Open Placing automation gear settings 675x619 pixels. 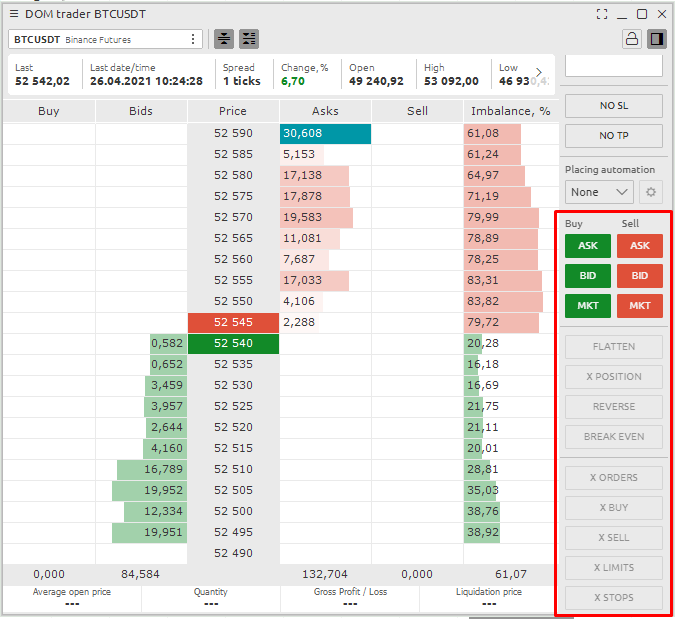click(x=651, y=192)
